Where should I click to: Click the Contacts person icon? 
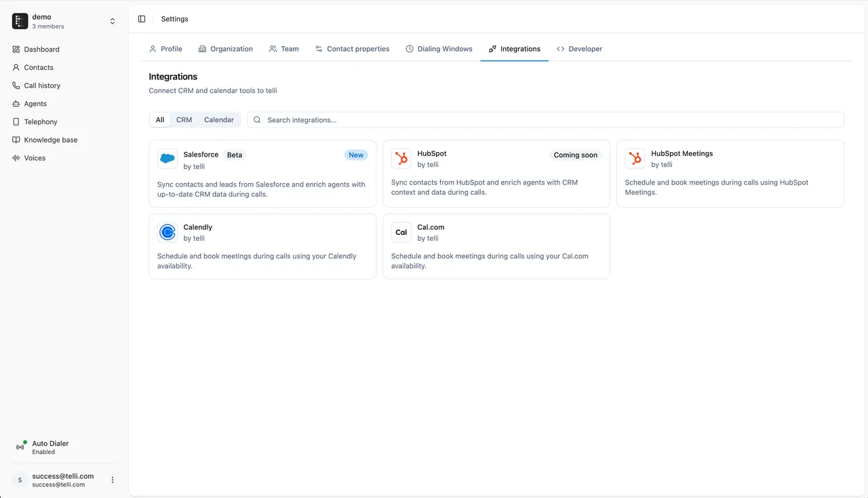pyautogui.click(x=16, y=67)
